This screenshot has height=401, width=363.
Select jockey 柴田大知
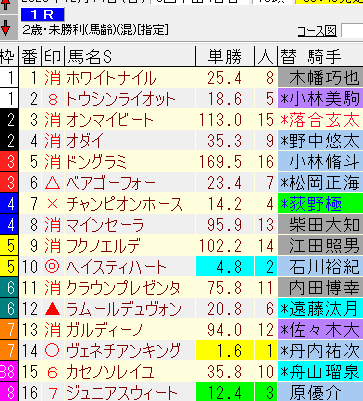point(321,225)
